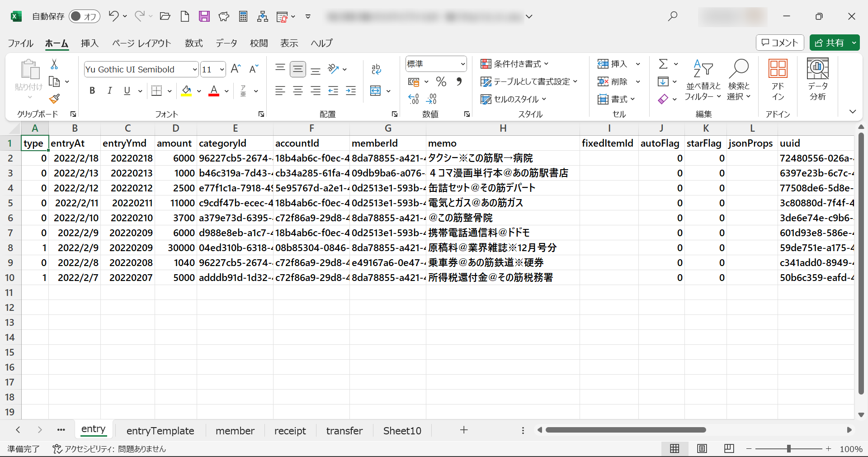Click the Calculator icon in quick access toolbar
This screenshot has height=457, width=868.
pos(243,16)
